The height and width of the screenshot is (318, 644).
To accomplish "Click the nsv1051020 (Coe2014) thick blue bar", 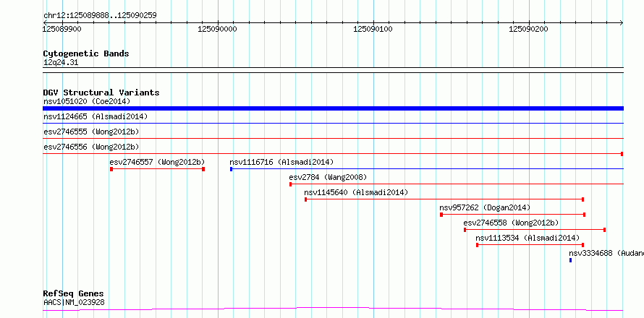I will pyautogui.click(x=333, y=108).
